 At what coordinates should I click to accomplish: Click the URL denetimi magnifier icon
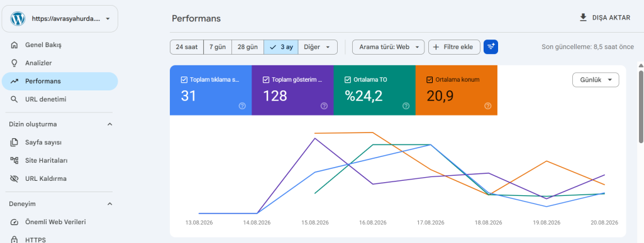pyautogui.click(x=14, y=99)
